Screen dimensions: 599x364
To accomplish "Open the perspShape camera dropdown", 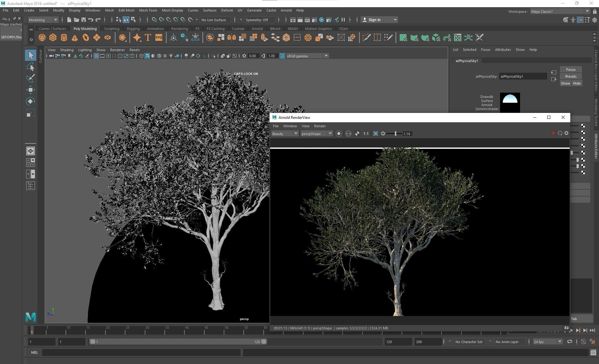I will tap(317, 133).
